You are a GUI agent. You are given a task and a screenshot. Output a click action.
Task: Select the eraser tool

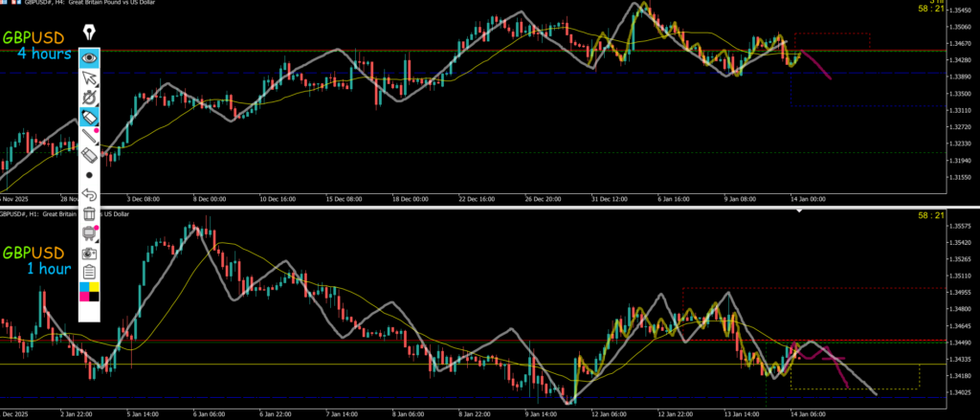point(90,155)
